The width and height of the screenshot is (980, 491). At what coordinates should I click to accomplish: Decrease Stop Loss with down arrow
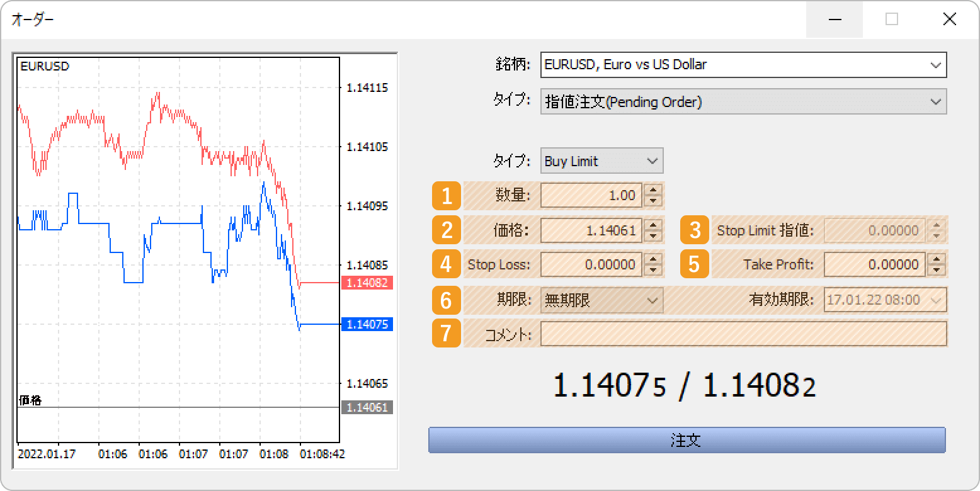click(654, 270)
